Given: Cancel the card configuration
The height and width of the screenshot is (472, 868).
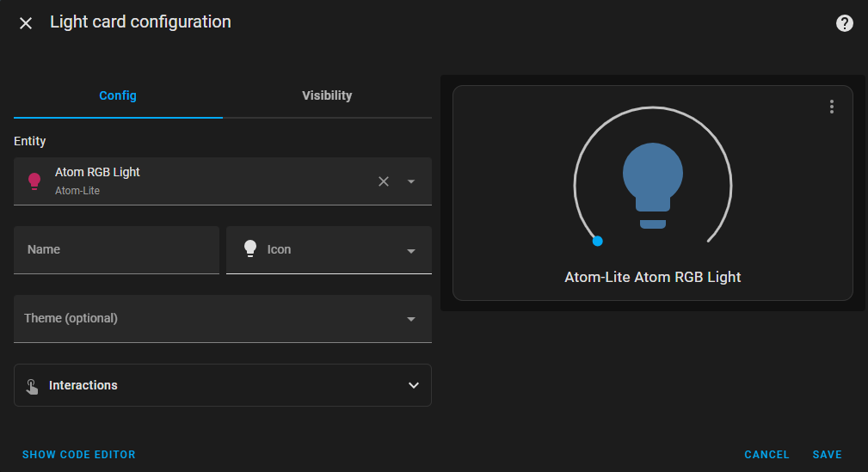Looking at the screenshot, I should pyautogui.click(x=766, y=454).
